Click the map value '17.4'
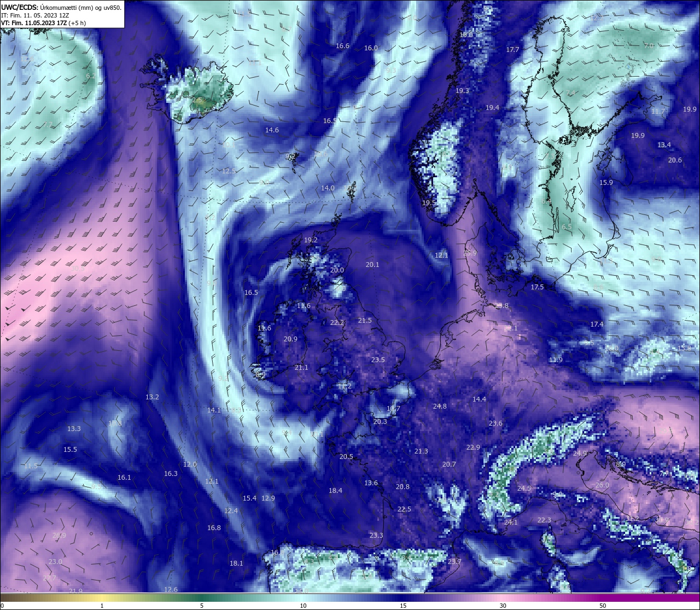The width and height of the screenshot is (700, 610). pyautogui.click(x=597, y=324)
